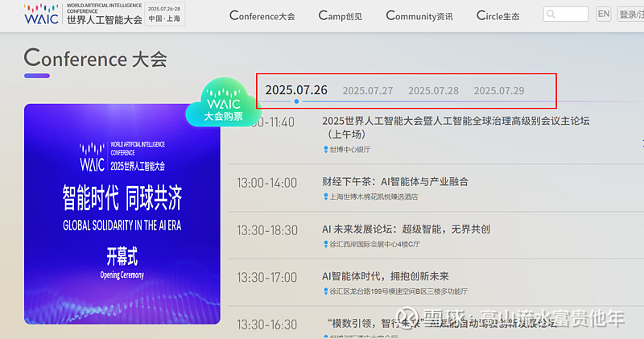Image resolution: width=644 pixels, height=339 pixels.
Task: Open the Community资讯 menu
Action: [419, 15]
